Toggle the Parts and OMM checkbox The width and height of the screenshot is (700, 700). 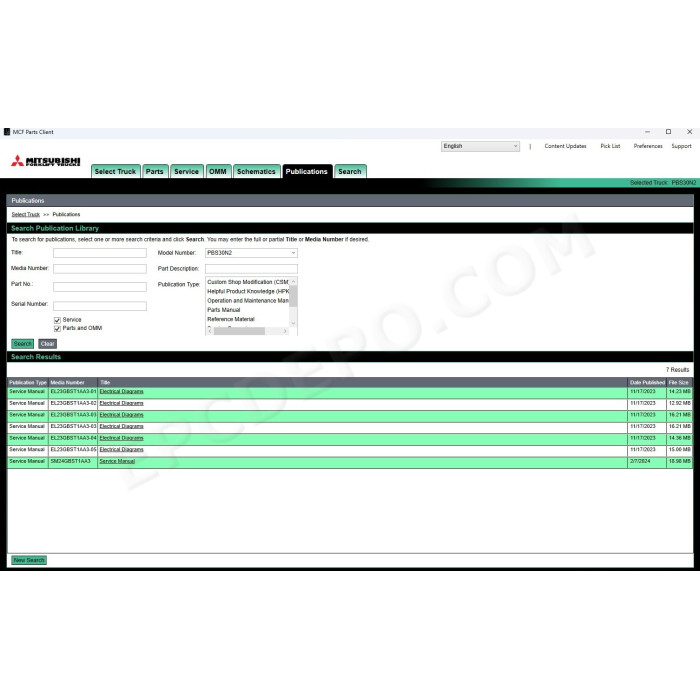(57, 329)
